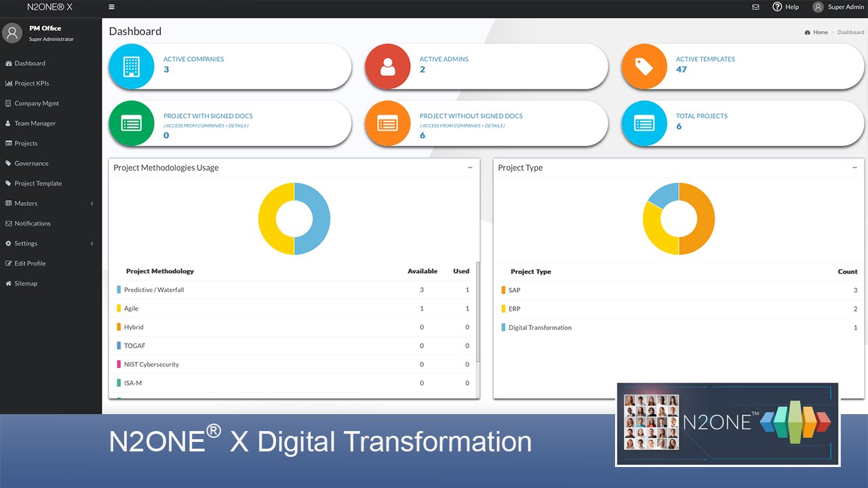Click the methodologies table vertical scrollbar
868x488 pixels.
[478, 312]
